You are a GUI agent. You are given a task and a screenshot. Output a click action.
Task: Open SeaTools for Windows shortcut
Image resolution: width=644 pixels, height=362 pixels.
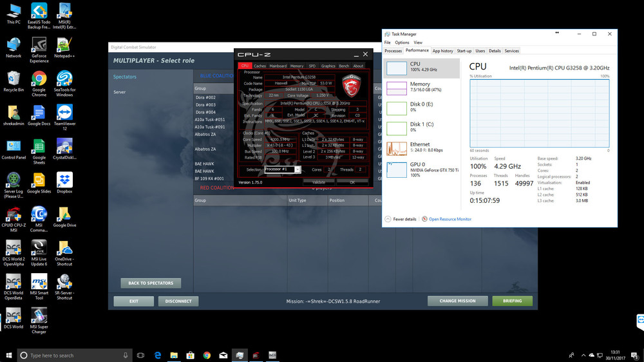pos(64,84)
